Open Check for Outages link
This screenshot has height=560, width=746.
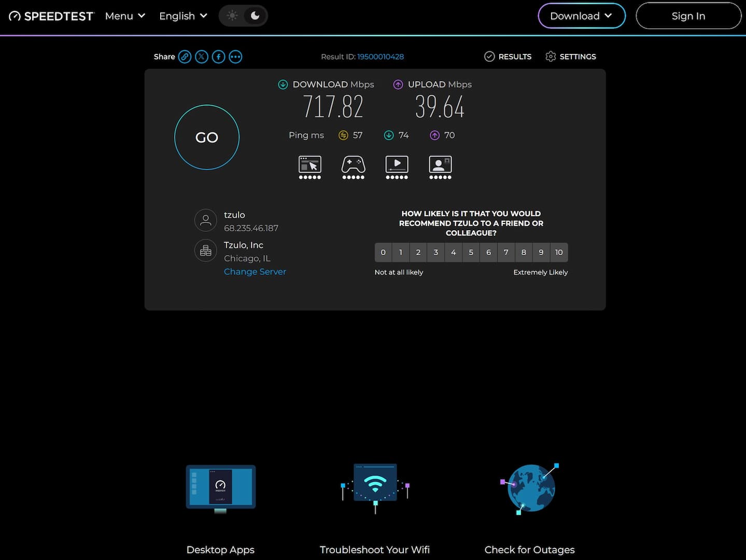[x=530, y=550]
